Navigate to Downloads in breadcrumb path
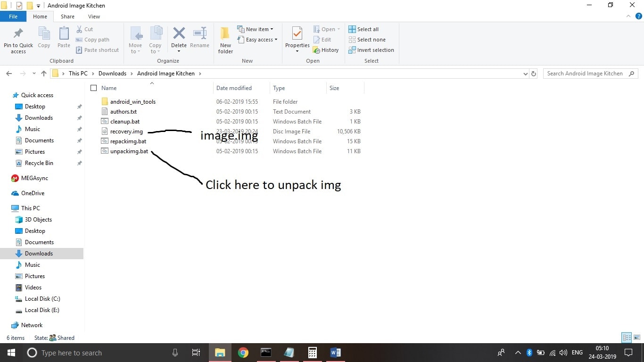The image size is (644, 362). click(112, 74)
